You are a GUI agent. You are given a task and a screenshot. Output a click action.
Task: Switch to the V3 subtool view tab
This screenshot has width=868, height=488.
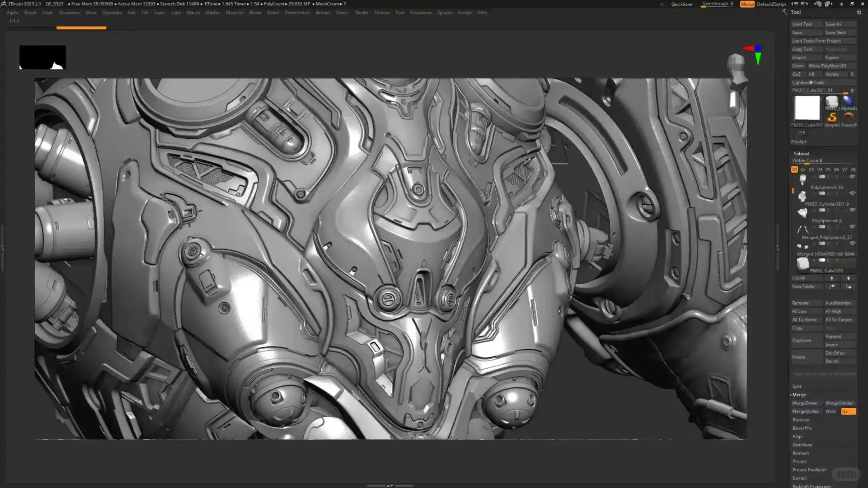tap(811, 169)
